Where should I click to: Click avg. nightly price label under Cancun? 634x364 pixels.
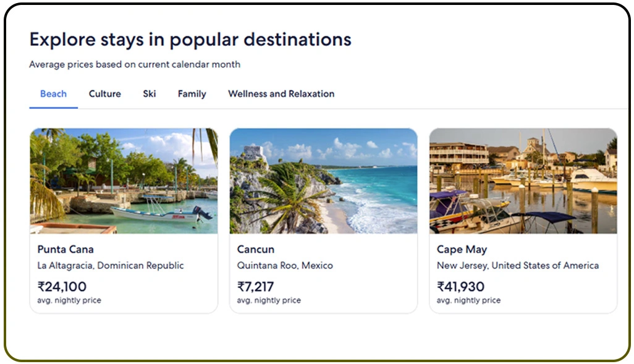[269, 300]
